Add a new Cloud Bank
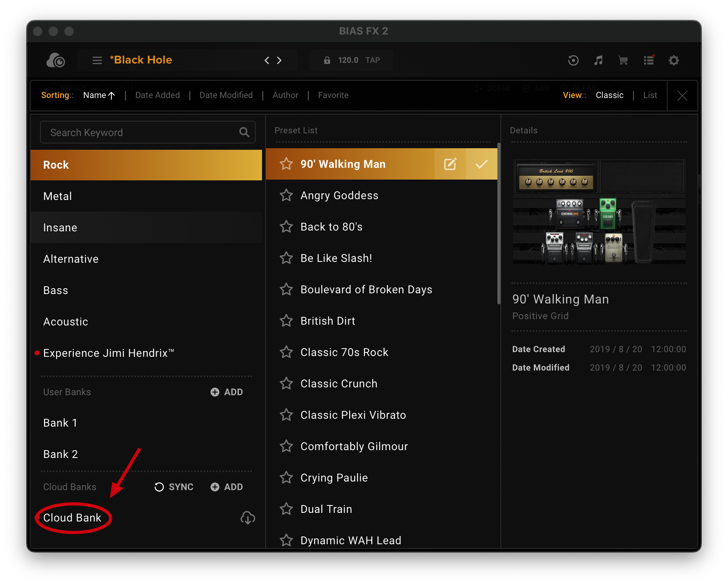728x585 pixels. coord(227,487)
